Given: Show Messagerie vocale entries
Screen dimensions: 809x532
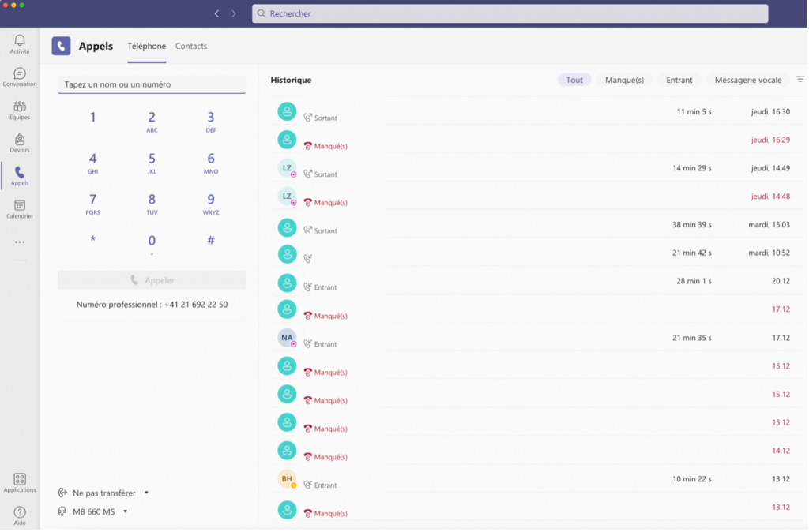Looking at the screenshot, I should [747, 80].
